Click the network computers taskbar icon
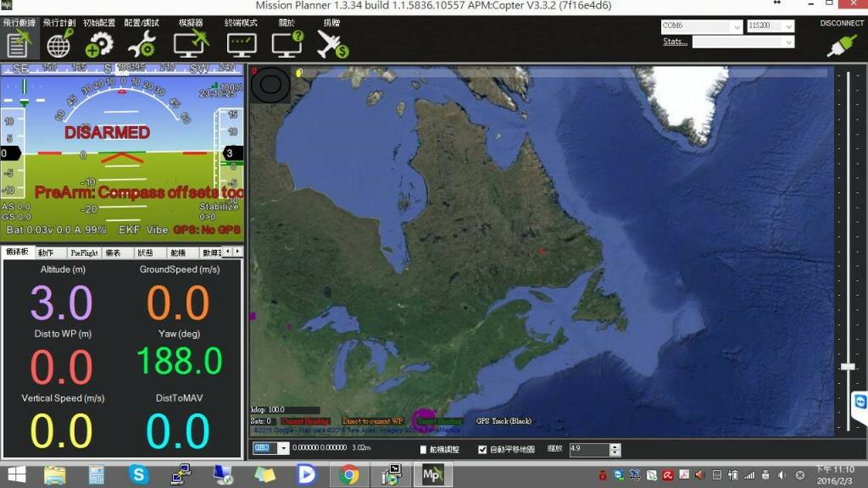 click(x=181, y=474)
